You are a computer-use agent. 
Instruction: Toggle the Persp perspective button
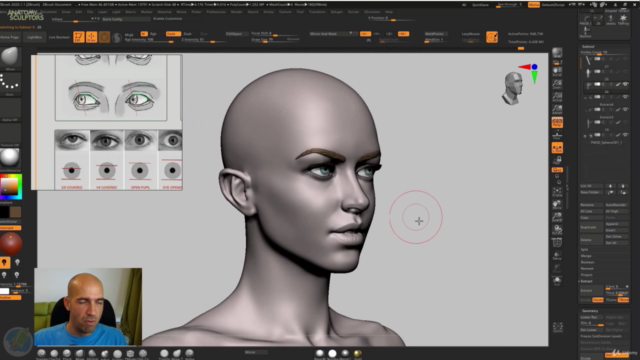tap(557, 122)
